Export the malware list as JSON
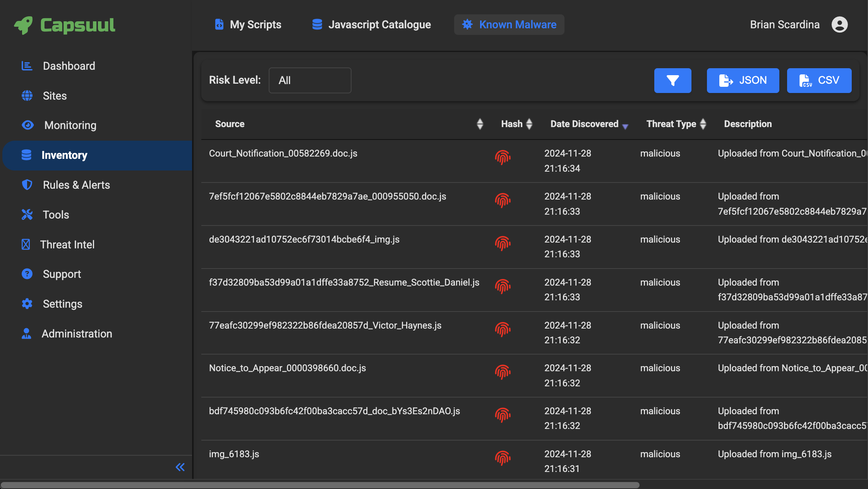 [x=743, y=80]
